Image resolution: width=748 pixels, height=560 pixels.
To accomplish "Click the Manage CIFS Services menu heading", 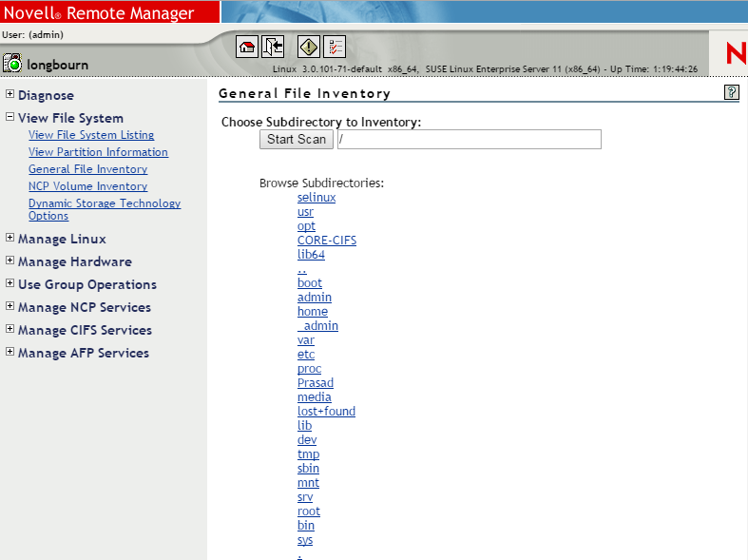I will click(85, 331).
